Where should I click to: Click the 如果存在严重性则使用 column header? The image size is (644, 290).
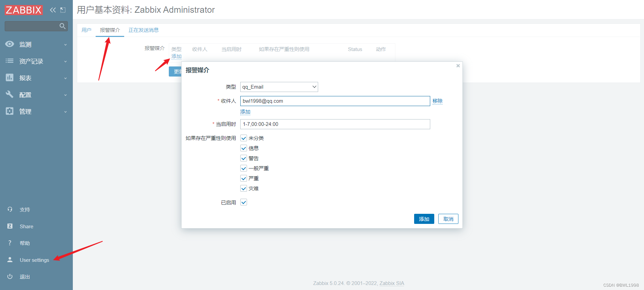[x=284, y=49]
